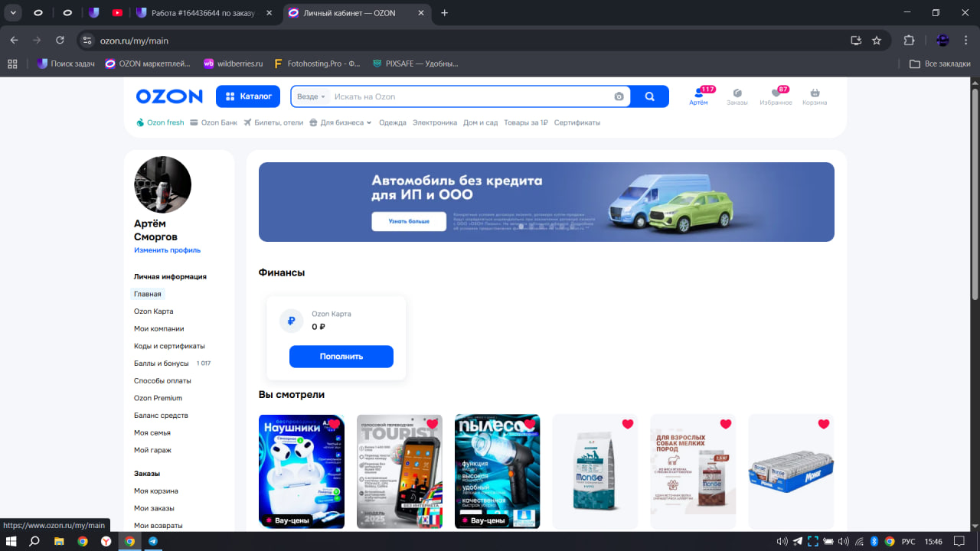
Task: Open the Windows Start menu
Action: pos(11,541)
